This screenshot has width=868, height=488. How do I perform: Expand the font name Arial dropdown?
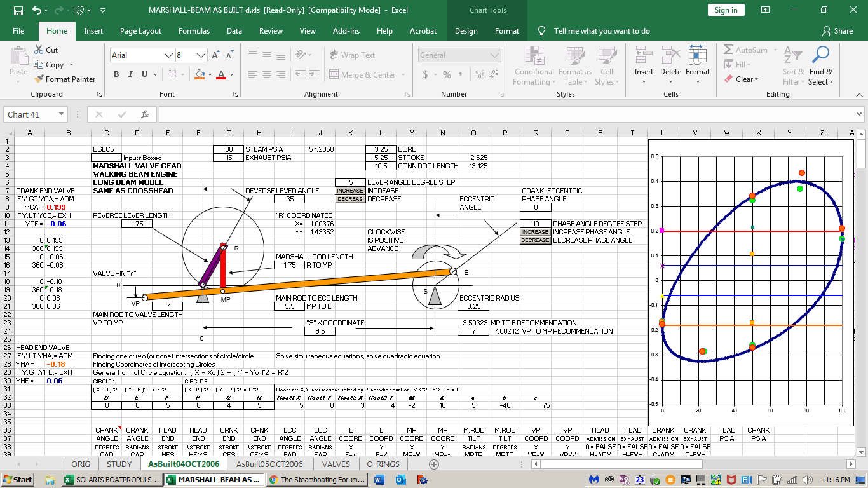point(168,55)
